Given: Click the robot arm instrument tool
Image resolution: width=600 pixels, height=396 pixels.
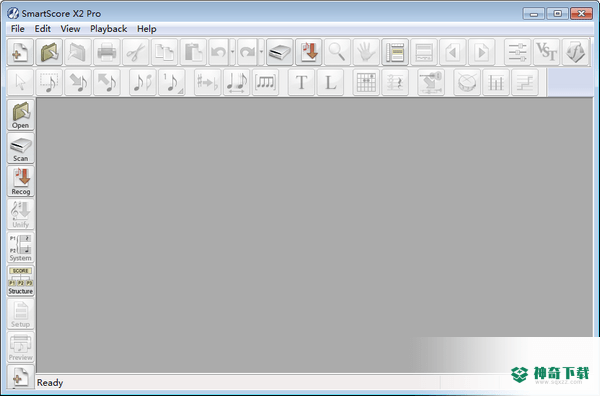Looking at the screenshot, I should click(431, 82).
